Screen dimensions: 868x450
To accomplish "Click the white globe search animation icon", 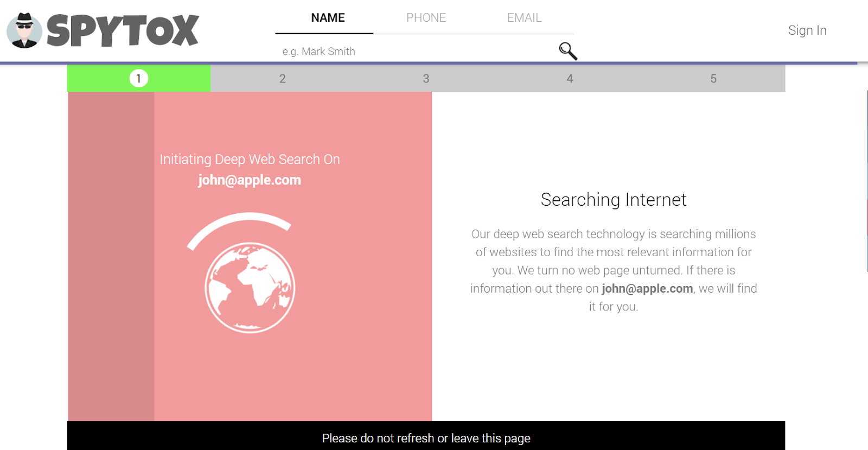I will tap(250, 287).
